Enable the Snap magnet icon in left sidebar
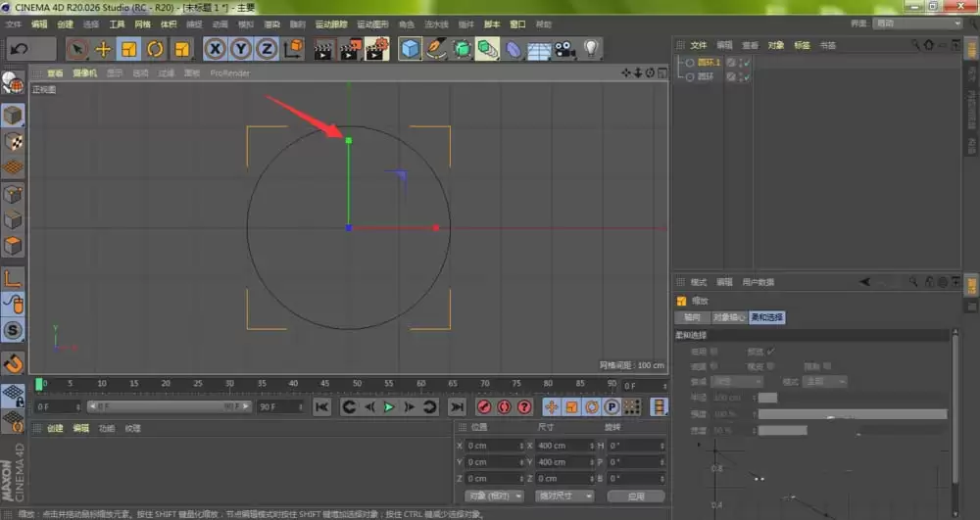This screenshot has width=980, height=520. click(x=13, y=363)
